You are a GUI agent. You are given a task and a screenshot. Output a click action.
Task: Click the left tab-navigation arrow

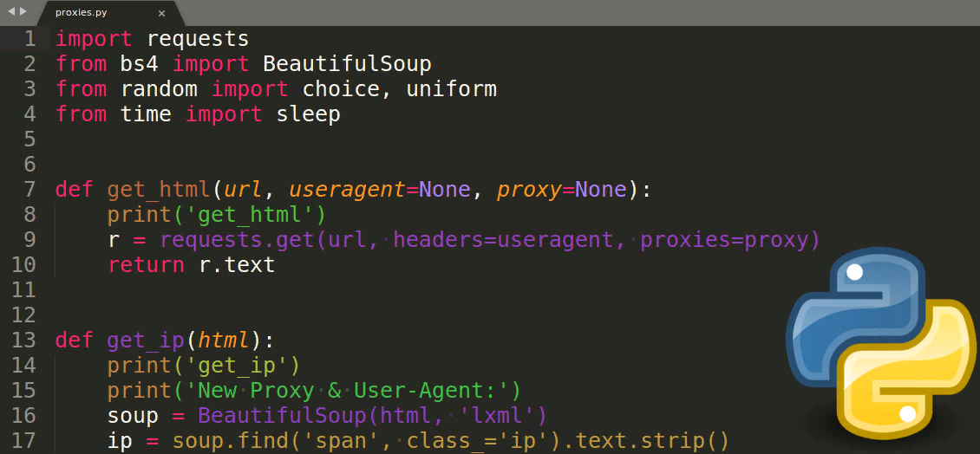[10, 11]
